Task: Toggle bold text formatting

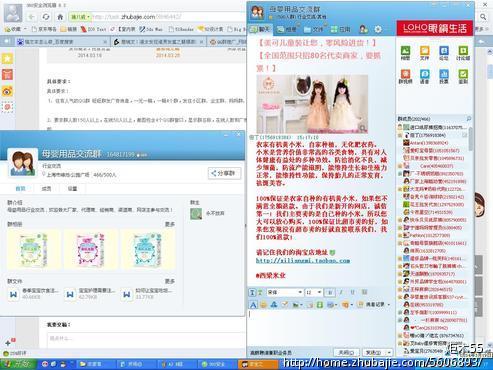Action: [x=329, y=293]
